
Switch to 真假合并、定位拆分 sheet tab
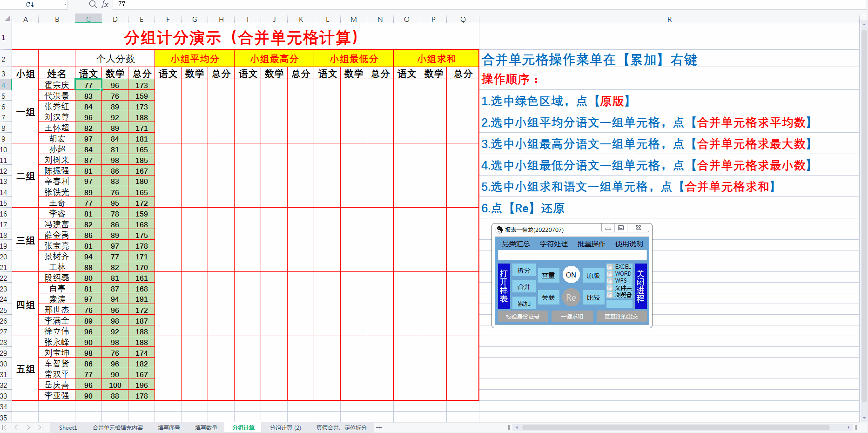tap(342, 427)
